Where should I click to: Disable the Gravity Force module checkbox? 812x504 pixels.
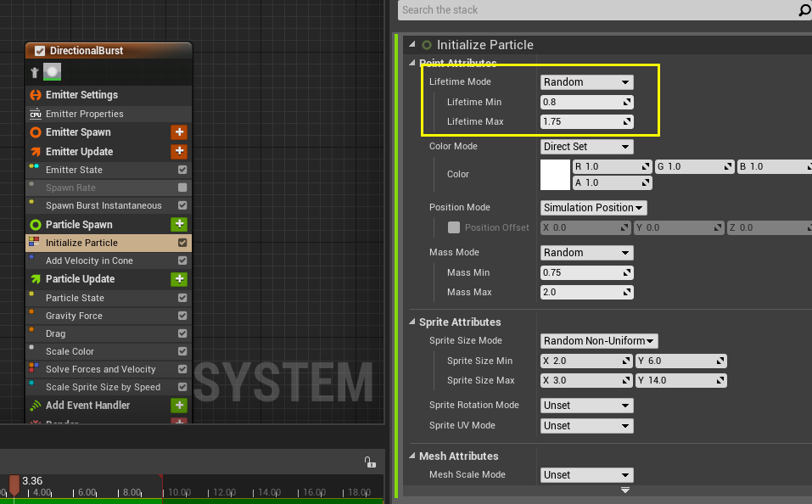182,316
